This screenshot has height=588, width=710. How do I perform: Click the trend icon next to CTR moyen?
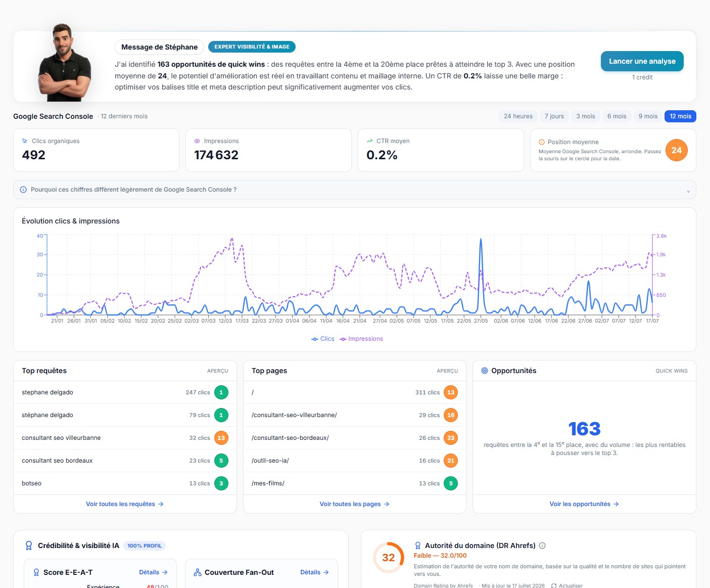point(369,141)
